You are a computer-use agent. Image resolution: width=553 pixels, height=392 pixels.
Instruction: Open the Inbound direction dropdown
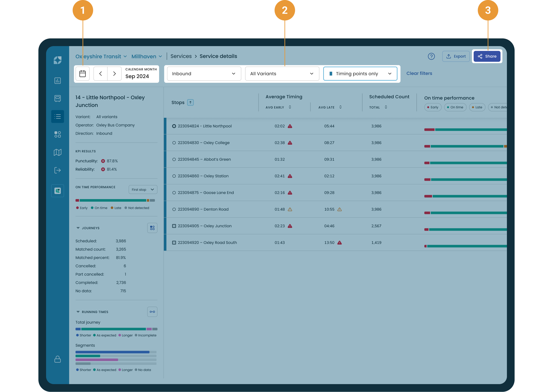[204, 74]
